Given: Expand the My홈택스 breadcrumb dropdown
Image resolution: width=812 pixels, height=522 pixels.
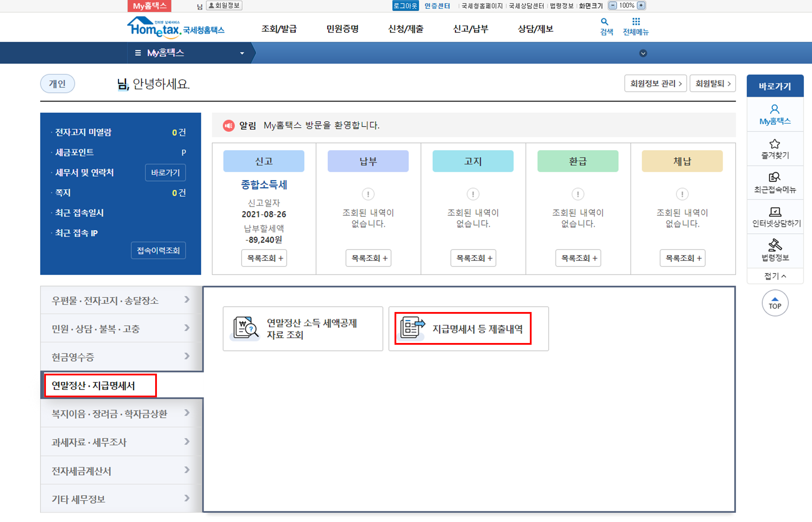Looking at the screenshot, I should 242,53.
